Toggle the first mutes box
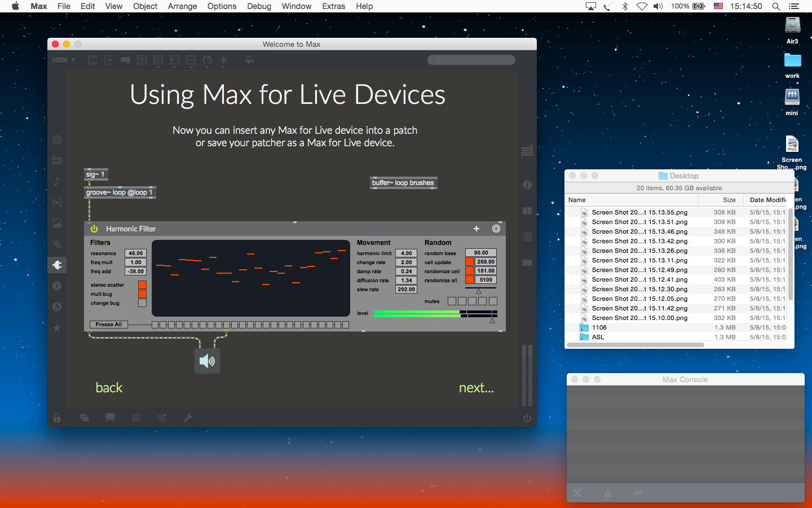Image resolution: width=812 pixels, height=508 pixels. click(x=452, y=301)
